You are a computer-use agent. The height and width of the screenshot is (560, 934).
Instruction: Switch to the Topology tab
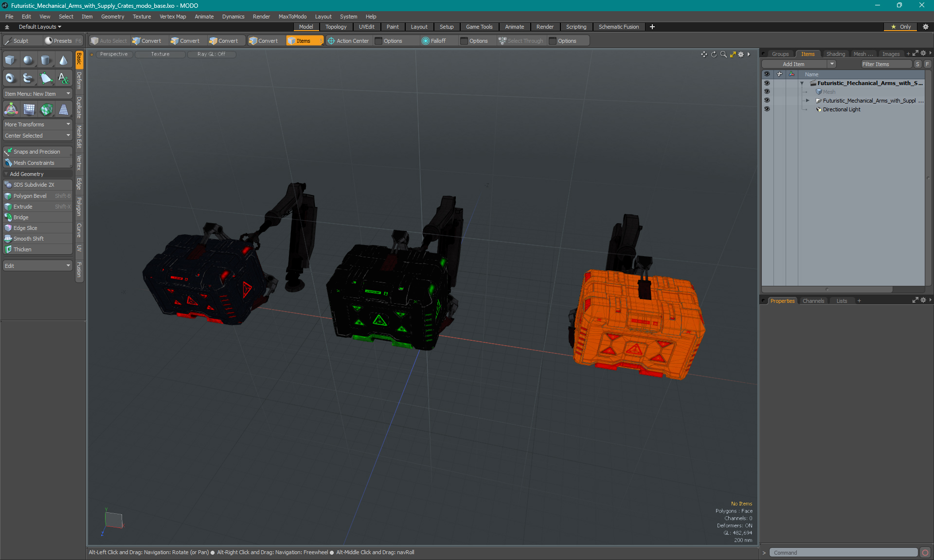coord(336,27)
